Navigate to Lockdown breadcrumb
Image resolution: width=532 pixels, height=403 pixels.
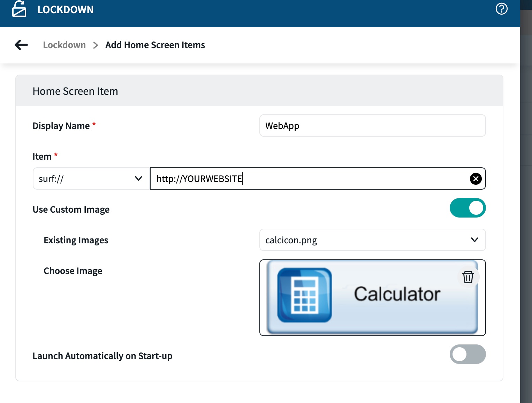point(64,45)
